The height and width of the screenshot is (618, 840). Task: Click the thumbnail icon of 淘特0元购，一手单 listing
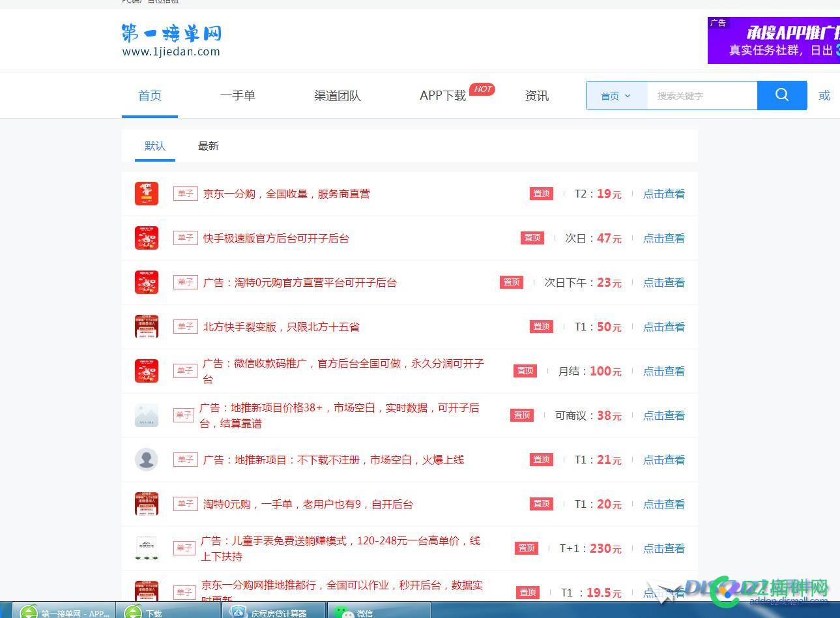147,504
